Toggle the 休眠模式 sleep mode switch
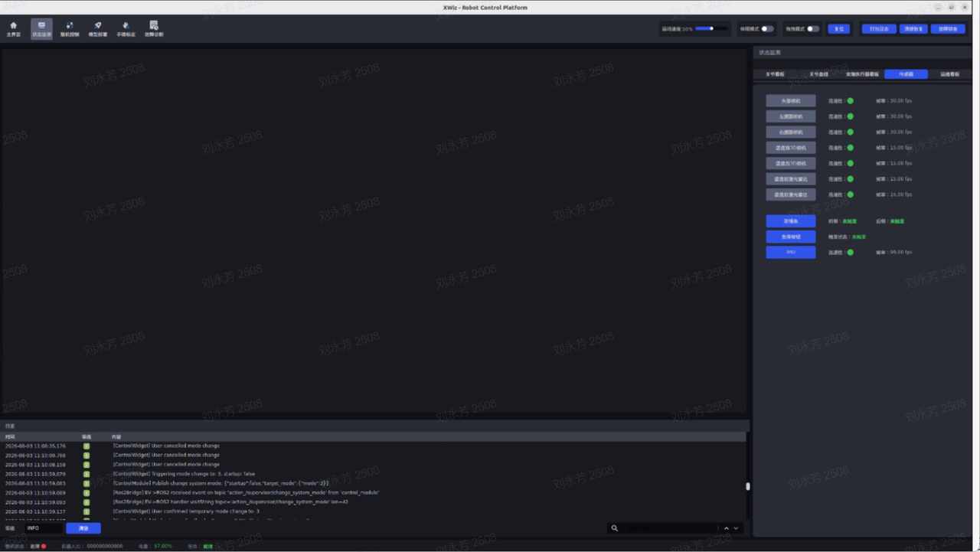980x552 pixels. [x=767, y=29]
